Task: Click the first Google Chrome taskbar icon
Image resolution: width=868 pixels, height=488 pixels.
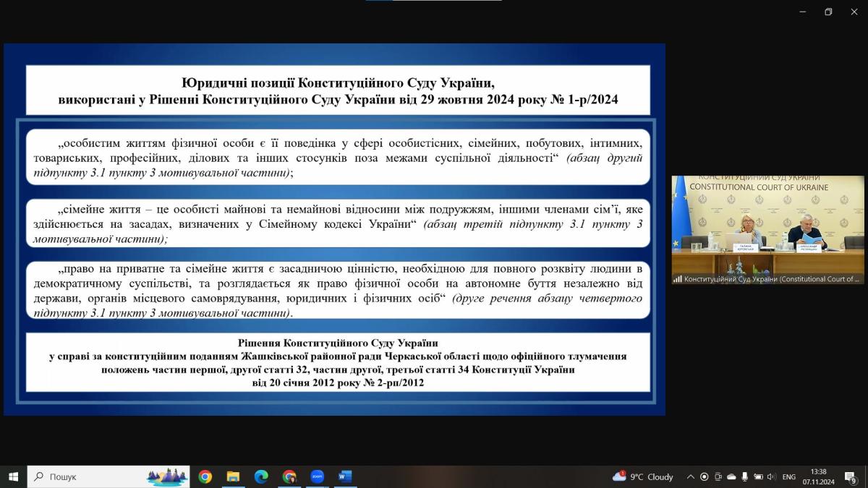Action: [205, 476]
